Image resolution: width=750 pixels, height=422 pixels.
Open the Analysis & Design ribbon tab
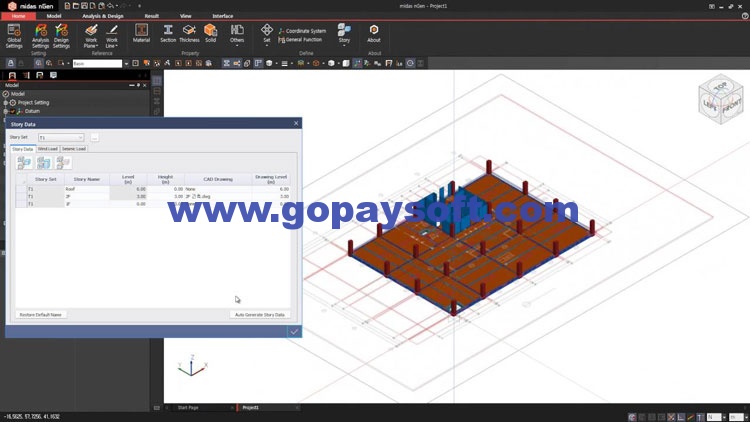click(x=103, y=16)
